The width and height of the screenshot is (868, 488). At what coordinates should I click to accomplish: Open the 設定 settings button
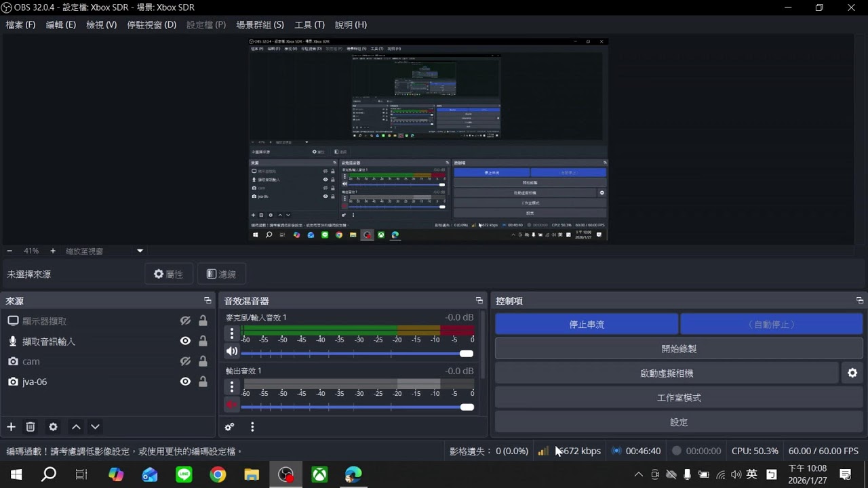coord(679,422)
